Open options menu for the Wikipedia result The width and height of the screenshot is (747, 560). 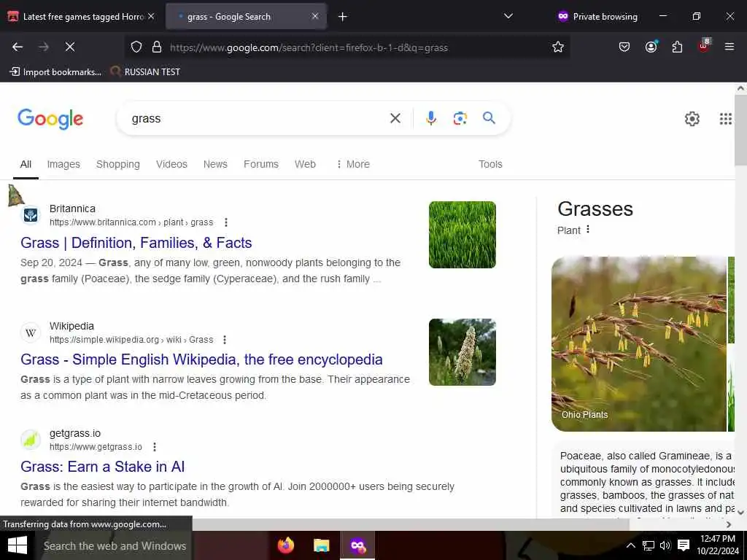(225, 340)
